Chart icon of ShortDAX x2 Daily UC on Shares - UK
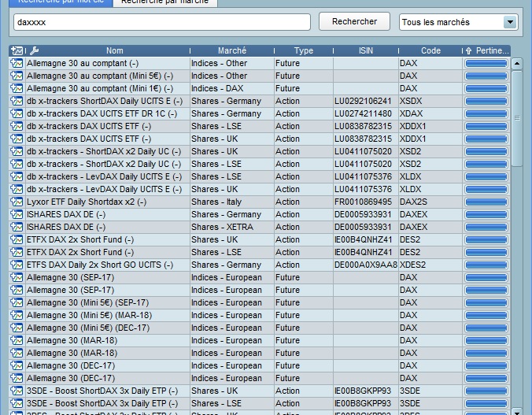532x415 pixels. pos(17,151)
